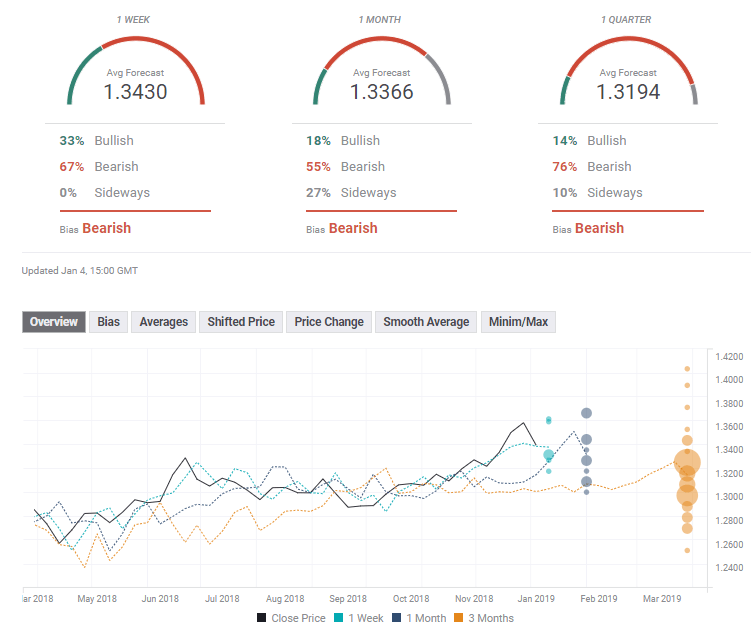
Task: Select the Overview tab
Action: (54, 322)
